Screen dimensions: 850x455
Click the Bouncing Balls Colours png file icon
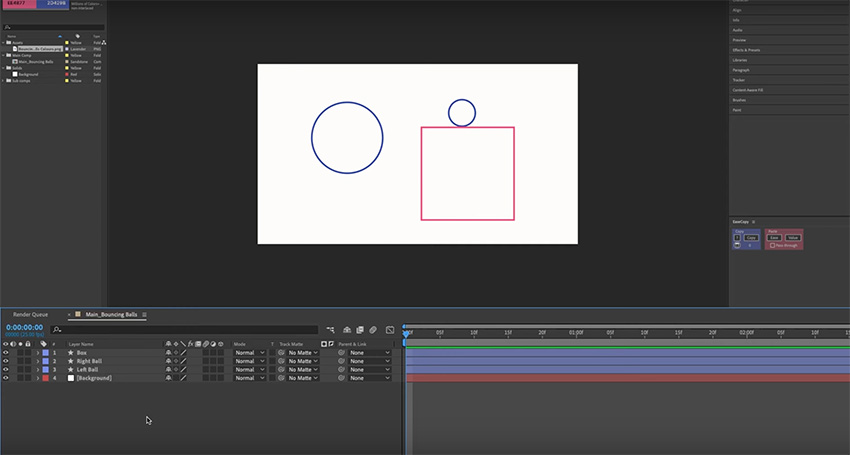pos(15,49)
